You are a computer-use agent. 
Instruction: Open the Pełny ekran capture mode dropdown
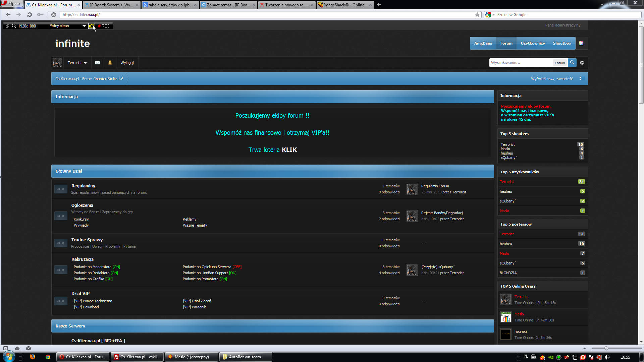pos(67,26)
